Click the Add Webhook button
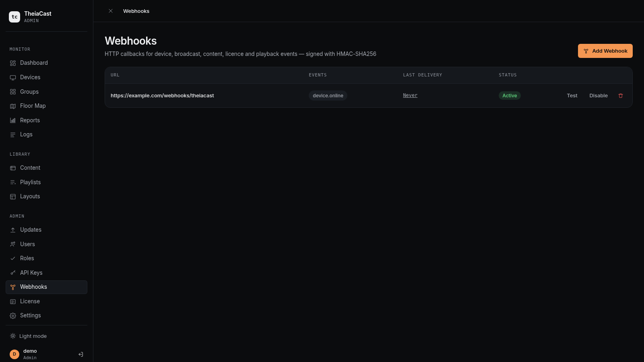The width and height of the screenshot is (644, 362). [x=605, y=51]
